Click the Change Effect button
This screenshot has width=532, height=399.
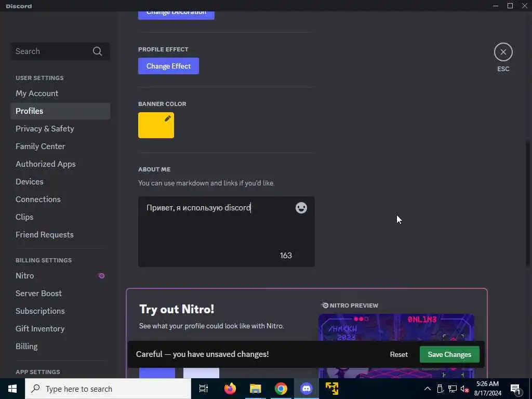(168, 66)
